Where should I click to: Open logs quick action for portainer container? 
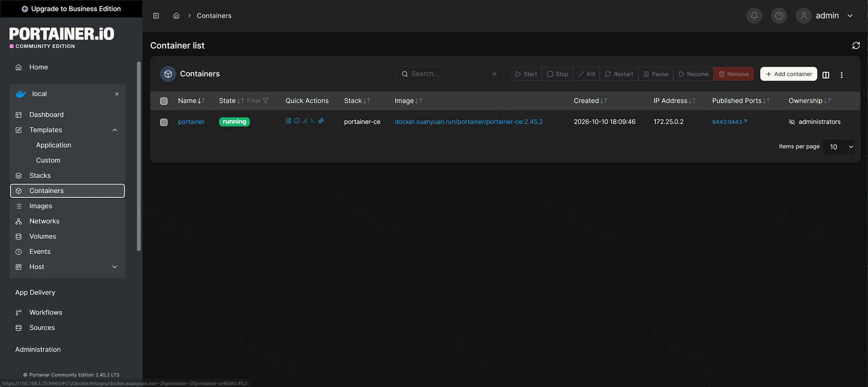click(x=288, y=121)
